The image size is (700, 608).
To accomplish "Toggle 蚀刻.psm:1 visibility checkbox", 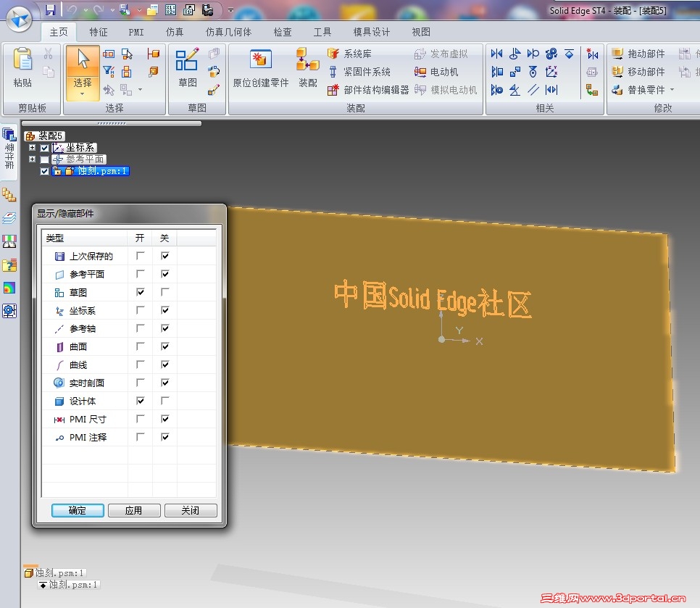I will 45,171.
